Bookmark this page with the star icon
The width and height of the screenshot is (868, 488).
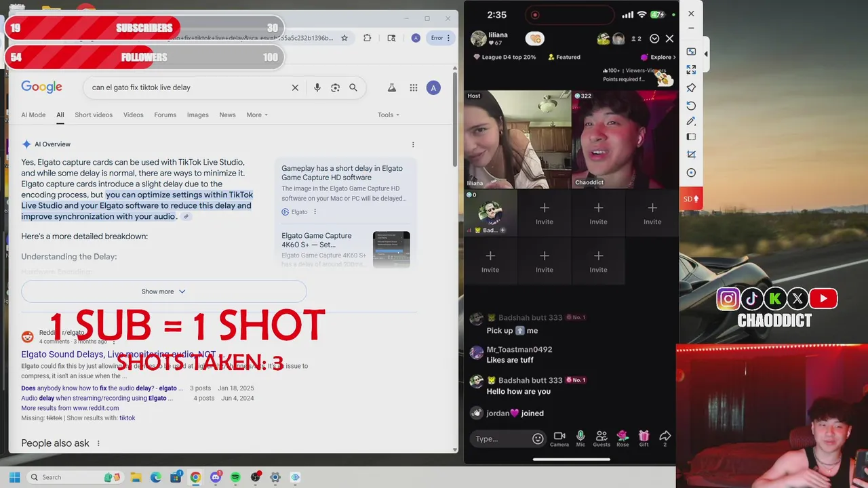pyautogui.click(x=344, y=38)
